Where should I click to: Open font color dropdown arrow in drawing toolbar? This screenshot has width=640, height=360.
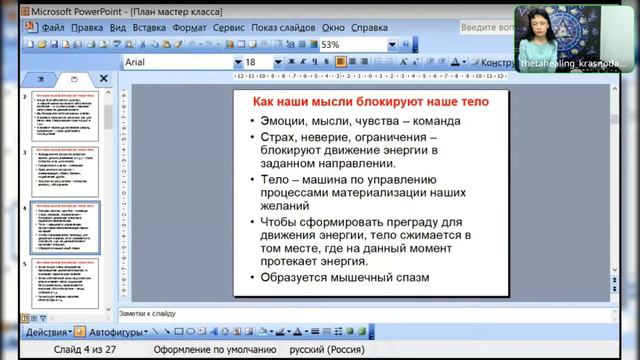307,331
